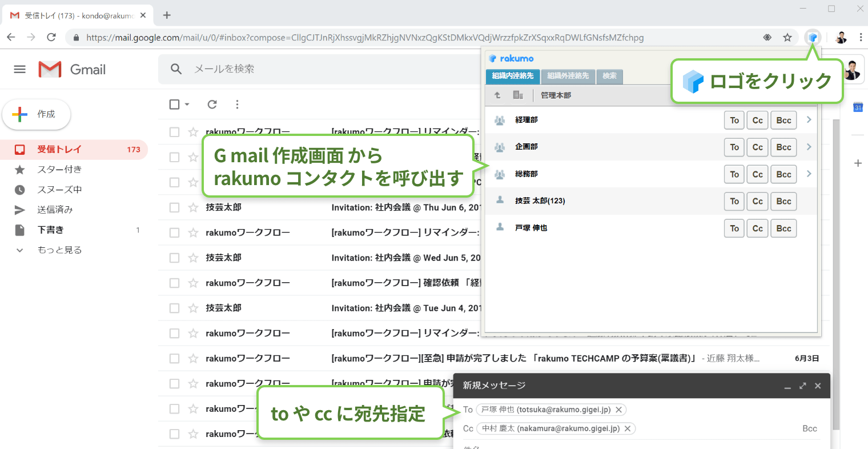Add 戸塚 伸也 as Bcc
The width and height of the screenshot is (868, 449).
(783, 228)
